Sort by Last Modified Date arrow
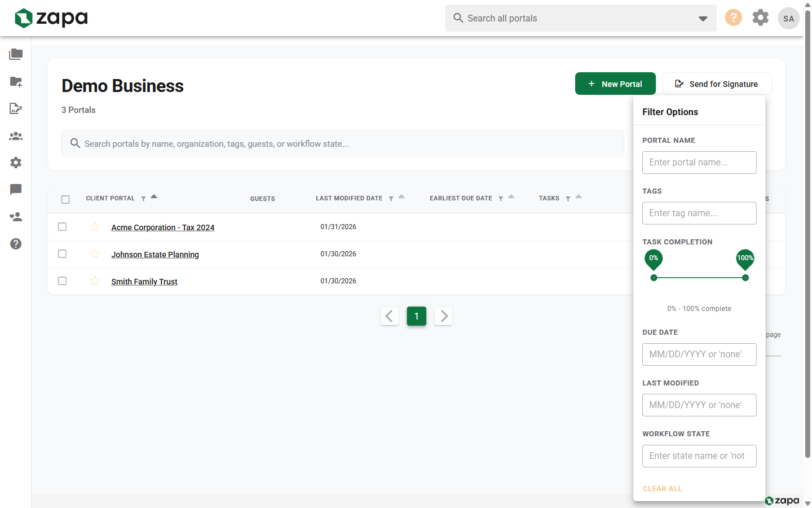Viewport: 812px width, 508px height. tap(402, 196)
